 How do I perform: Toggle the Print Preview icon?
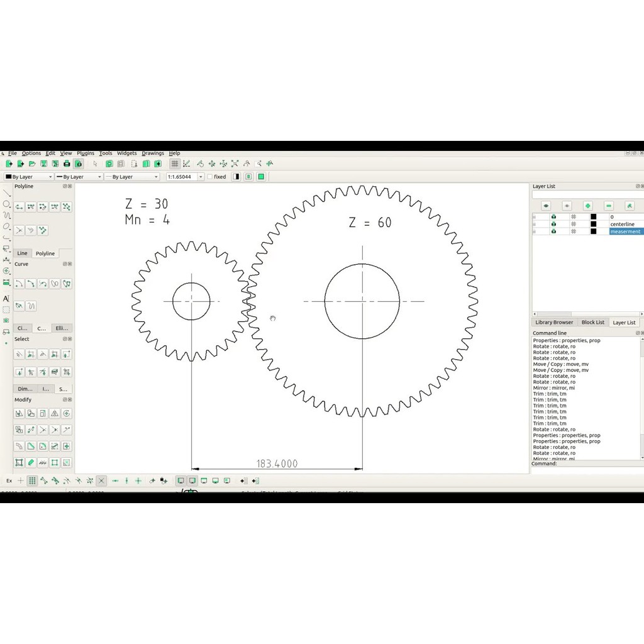tap(79, 164)
